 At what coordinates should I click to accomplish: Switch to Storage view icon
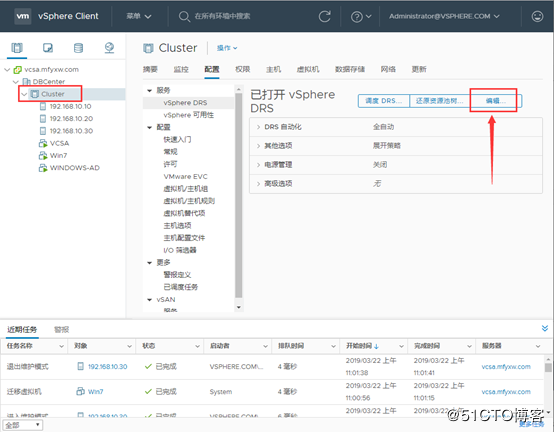(x=78, y=48)
